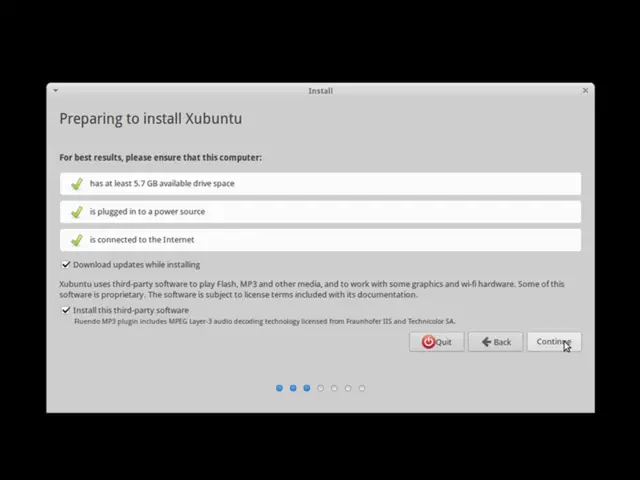Image resolution: width=640 pixels, height=480 pixels.
Task: Click the 'For best results' label
Action: click(160, 158)
